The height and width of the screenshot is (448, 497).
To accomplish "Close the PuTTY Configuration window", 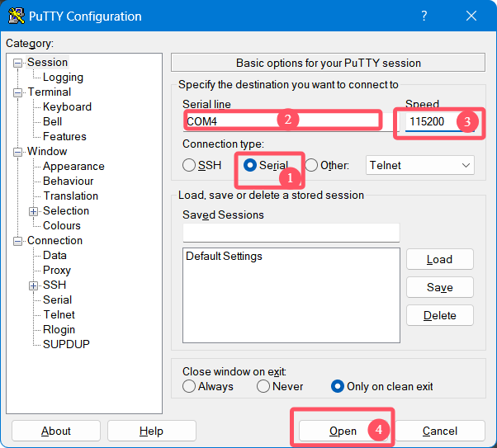I will pyautogui.click(x=471, y=16).
